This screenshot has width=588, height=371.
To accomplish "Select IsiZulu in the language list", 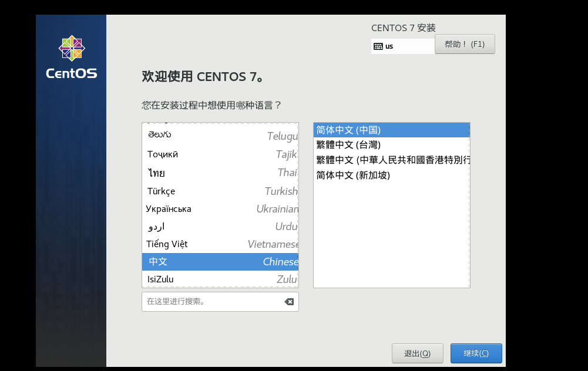I will tap(220, 279).
